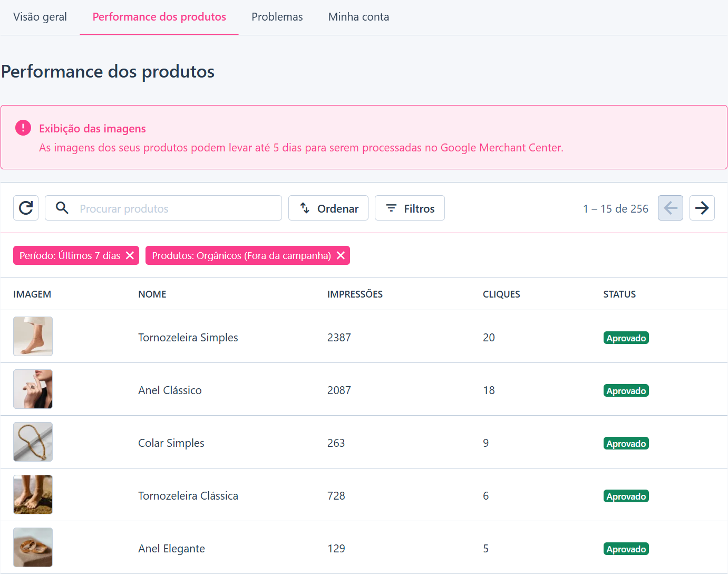Select the Performance dos produtos tab
Image resolution: width=728 pixels, height=574 pixels.
pyautogui.click(x=159, y=17)
